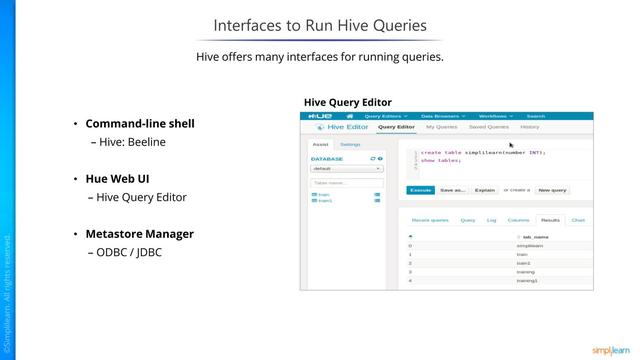Viewport: 640px width, 360px height.
Task: Switch to the Query Editor tab
Action: (x=396, y=127)
